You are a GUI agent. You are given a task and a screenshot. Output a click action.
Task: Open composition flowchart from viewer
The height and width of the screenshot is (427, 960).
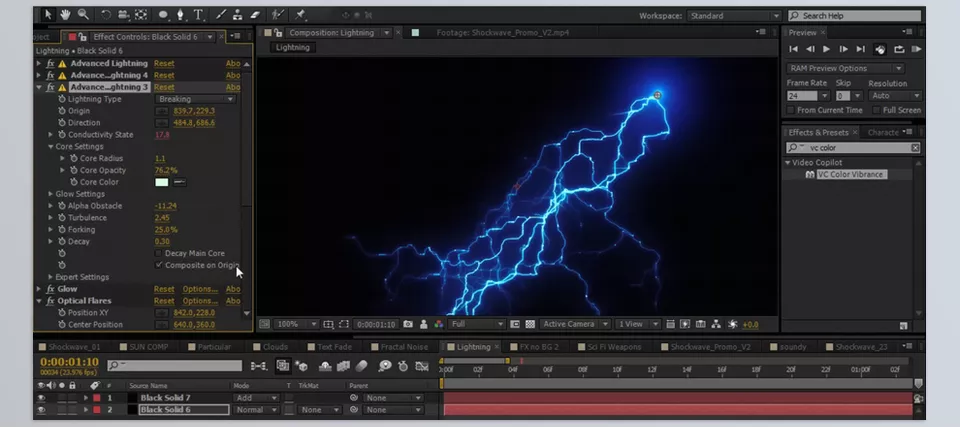[716, 324]
